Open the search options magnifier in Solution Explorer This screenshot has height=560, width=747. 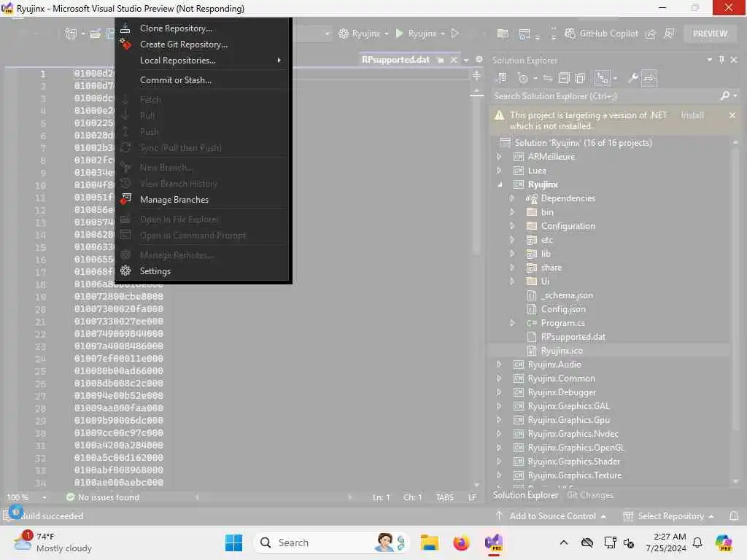pyautogui.click(x=725, y=96)
